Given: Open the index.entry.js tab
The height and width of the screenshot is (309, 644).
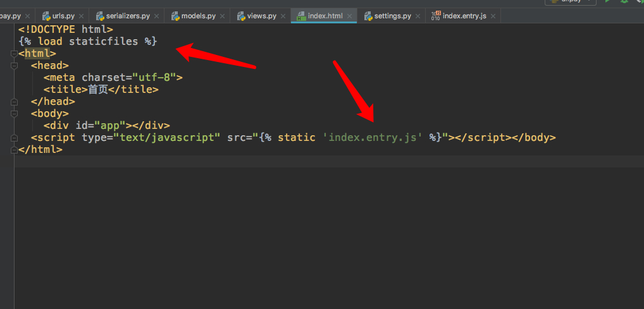Looking at the screenshot, I should pos(464,16).
